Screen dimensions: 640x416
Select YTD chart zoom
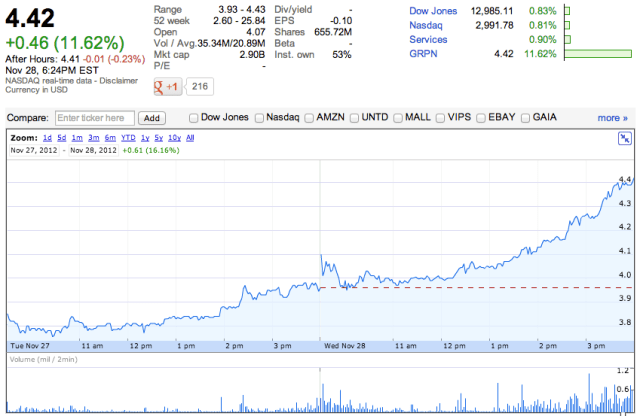coord(128,138)
